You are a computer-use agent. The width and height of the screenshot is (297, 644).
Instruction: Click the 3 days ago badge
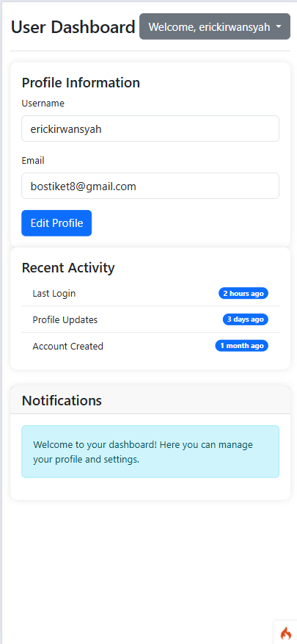246,319
